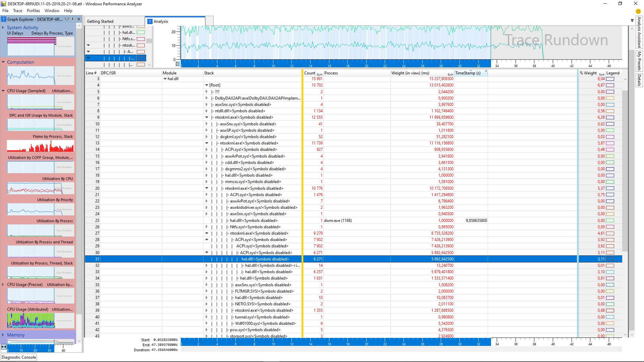The width and height of the screenshot is (644, 362).
Task: Open the Details side tab
Action: (x=639, y=80)
